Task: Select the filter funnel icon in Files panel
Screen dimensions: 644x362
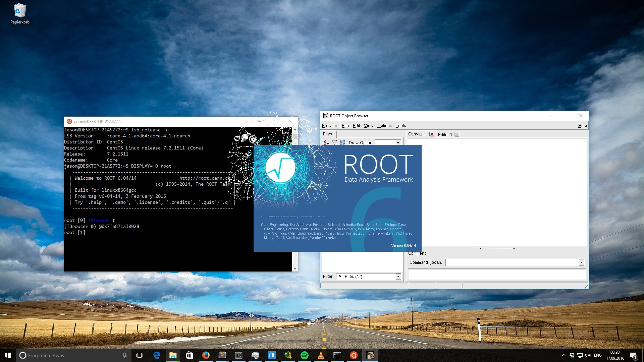Action: point(334,142)
